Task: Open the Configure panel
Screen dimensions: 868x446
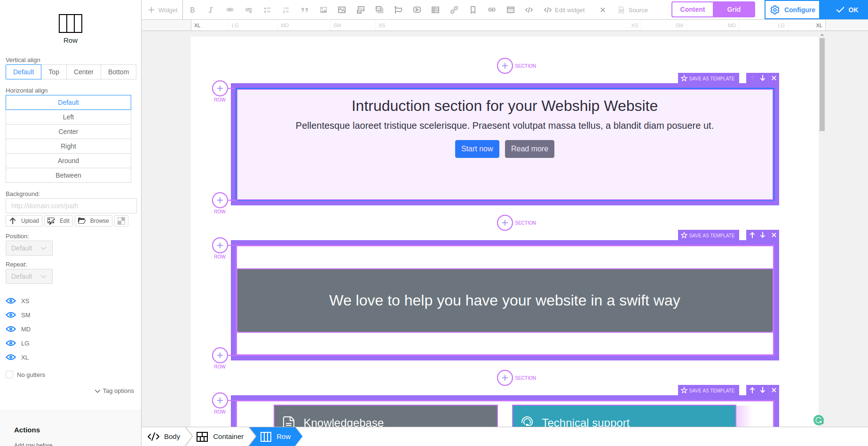Action: pyautogui.click(x=793, y=10)
